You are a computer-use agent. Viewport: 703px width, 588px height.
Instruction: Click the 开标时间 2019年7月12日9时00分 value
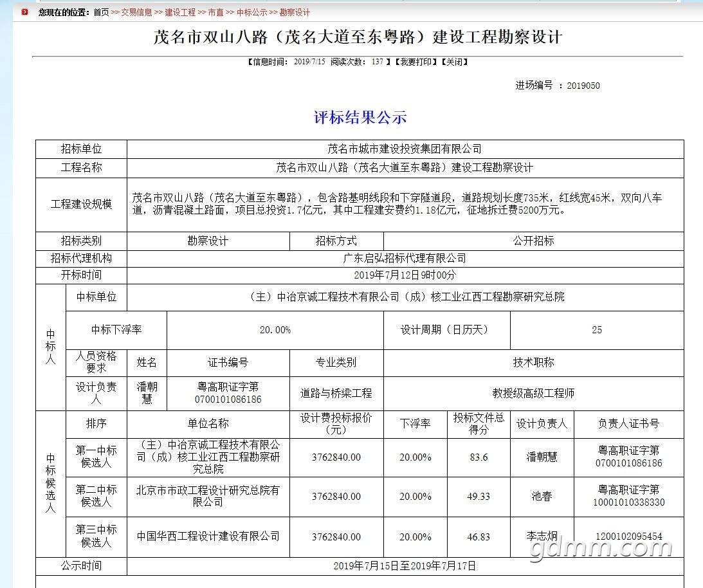pos(405,275)
